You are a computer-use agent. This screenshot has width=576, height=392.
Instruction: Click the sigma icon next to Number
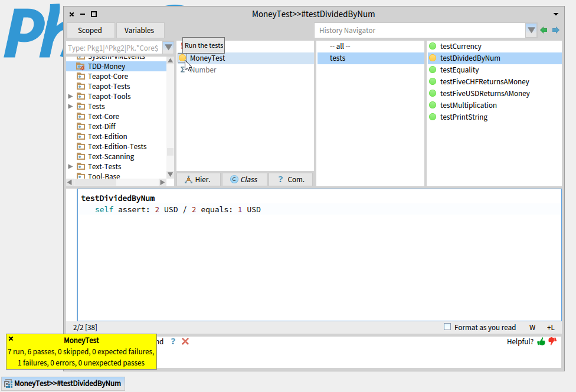pyautogui.click(x=182, y=70)
